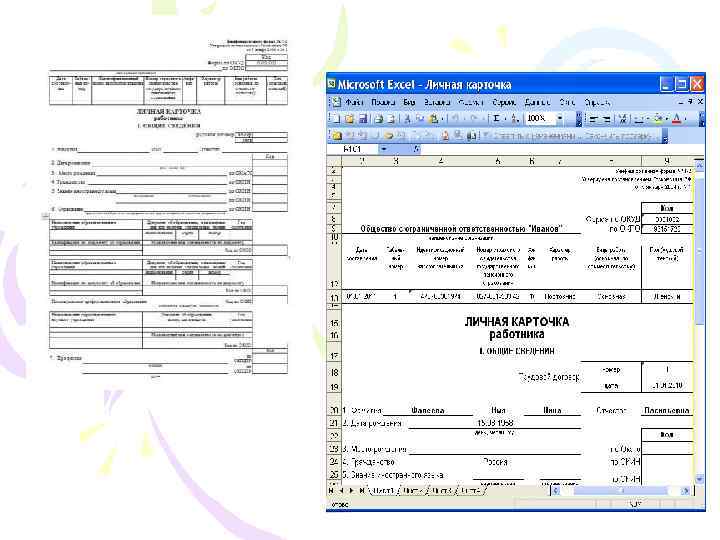Click the formula bar input area
This screenshot has height=540, width=720.
click(560, 149)
